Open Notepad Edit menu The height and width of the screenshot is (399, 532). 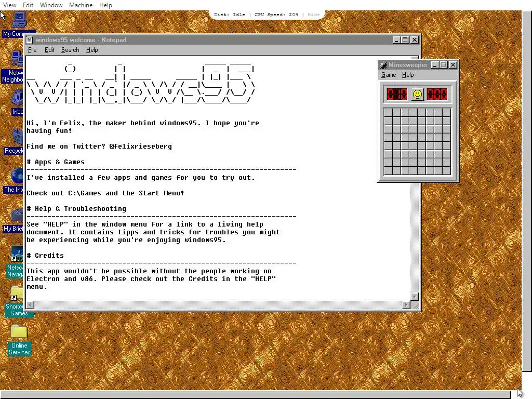(x=49, y=50)
